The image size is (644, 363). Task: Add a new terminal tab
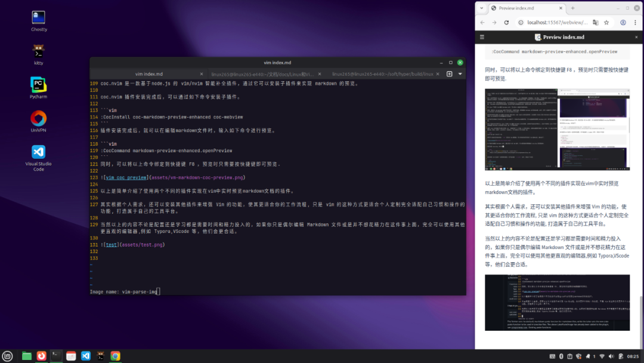point(450,74)
